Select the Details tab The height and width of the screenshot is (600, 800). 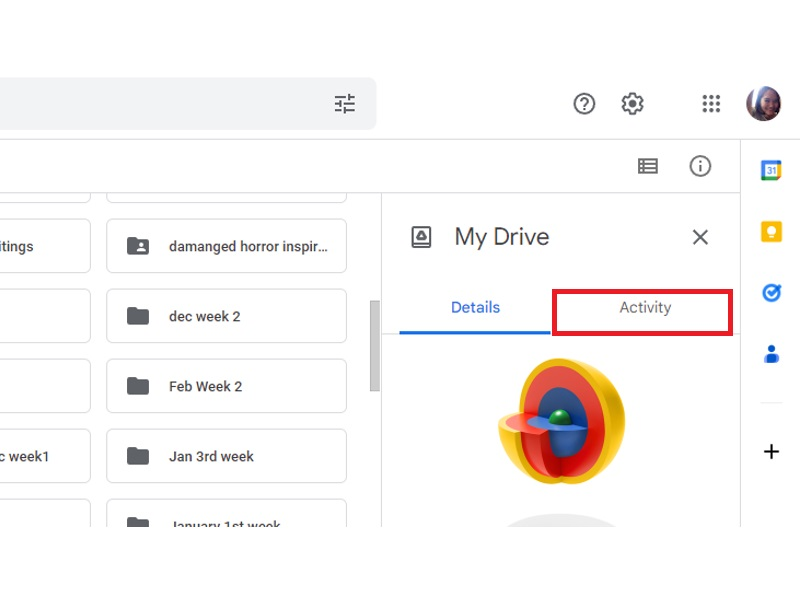click(475, 308)
